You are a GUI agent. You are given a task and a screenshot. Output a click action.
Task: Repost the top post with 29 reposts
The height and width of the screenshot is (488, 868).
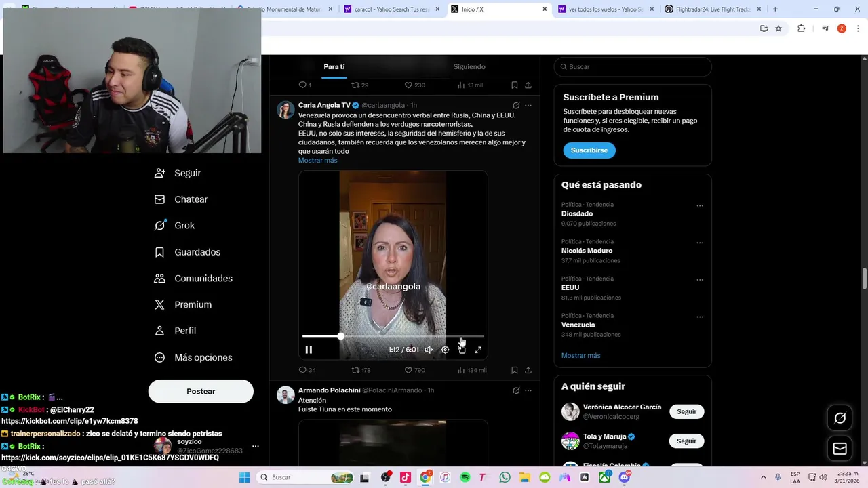359,85
